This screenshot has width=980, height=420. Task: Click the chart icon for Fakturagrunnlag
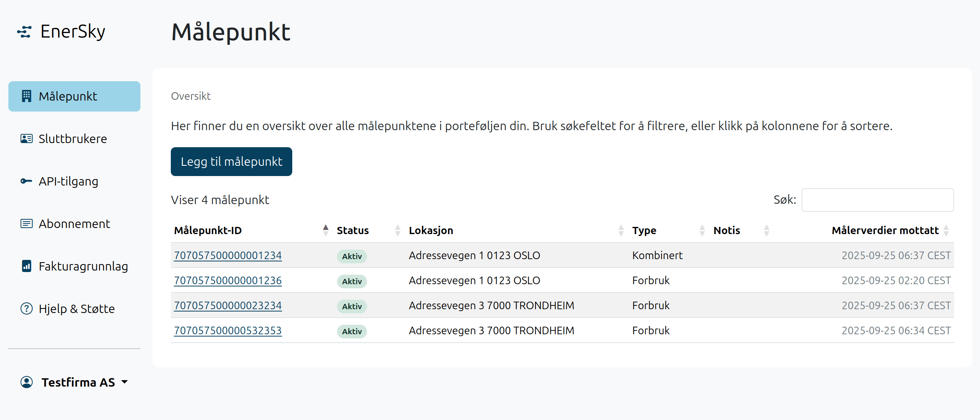pos(26,266)
